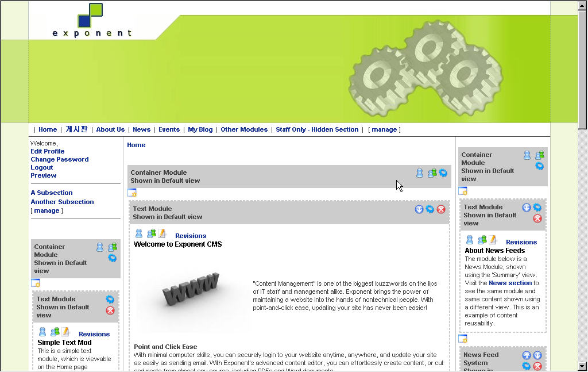The image size is (588, 372).
Task: Open user permissions above Simple Text Mod
Action: [42, 332]
